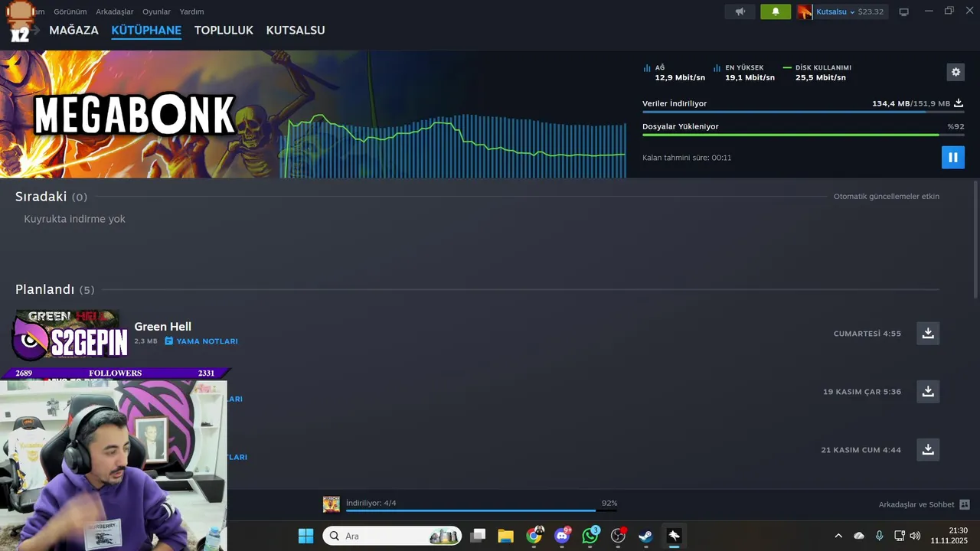Open Discord from the taskbar
Screen dimensions: 980x551
click(x=562, y=536)
